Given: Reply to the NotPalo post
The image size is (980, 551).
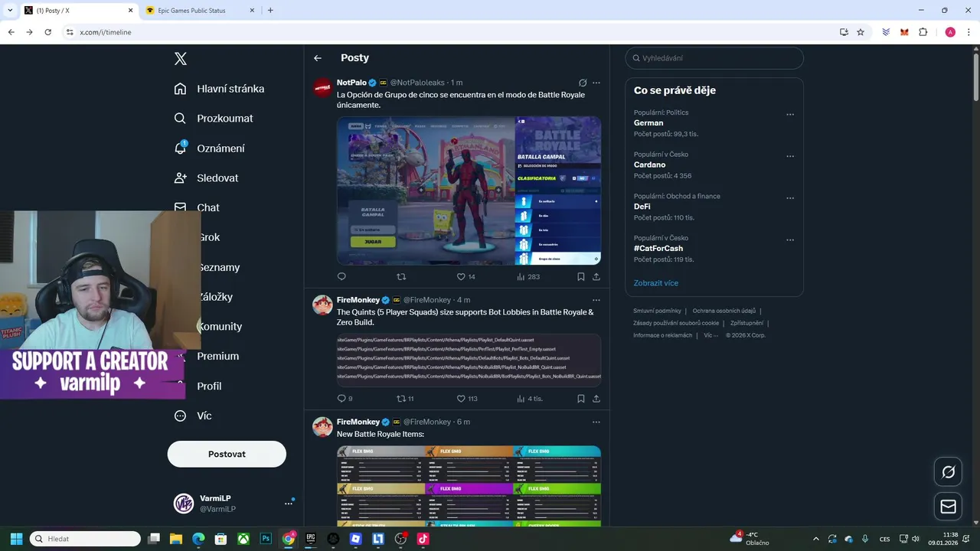Looking at the screenshot, I should (x=341, y=277).
